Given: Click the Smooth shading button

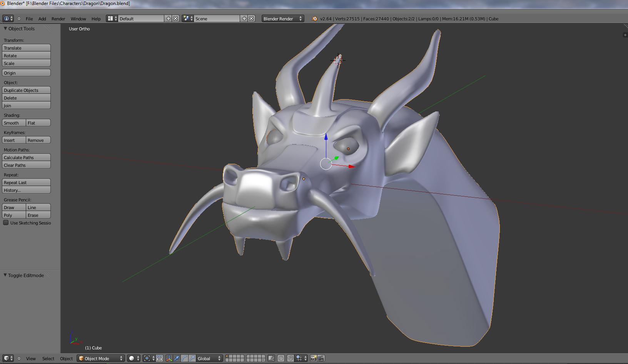Looking at the screenshot, I should tap(14, 123).
